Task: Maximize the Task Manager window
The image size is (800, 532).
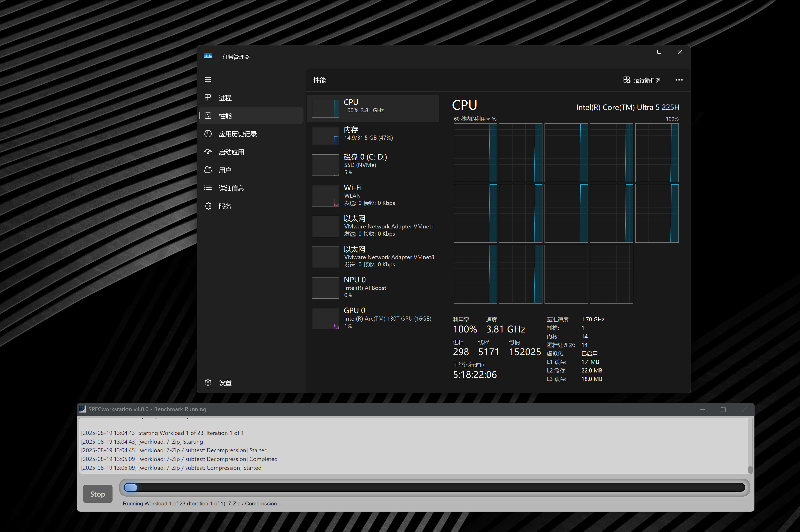Action: [659, 52]
